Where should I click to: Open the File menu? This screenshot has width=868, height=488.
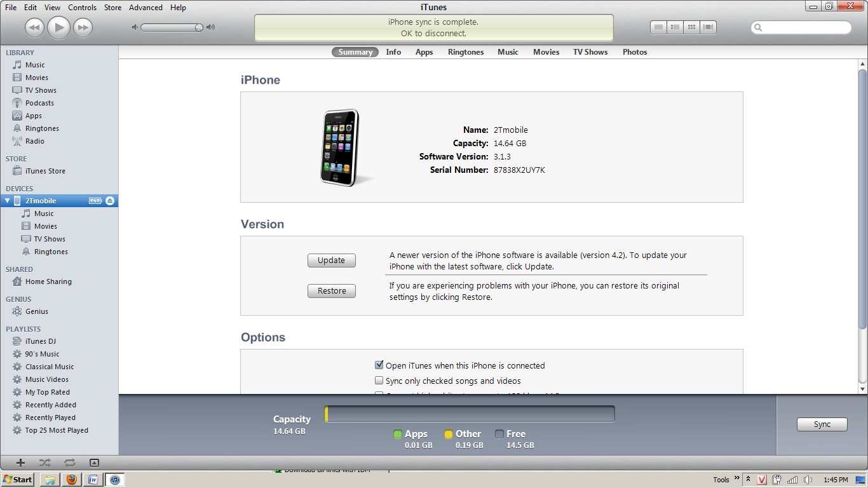11,8
